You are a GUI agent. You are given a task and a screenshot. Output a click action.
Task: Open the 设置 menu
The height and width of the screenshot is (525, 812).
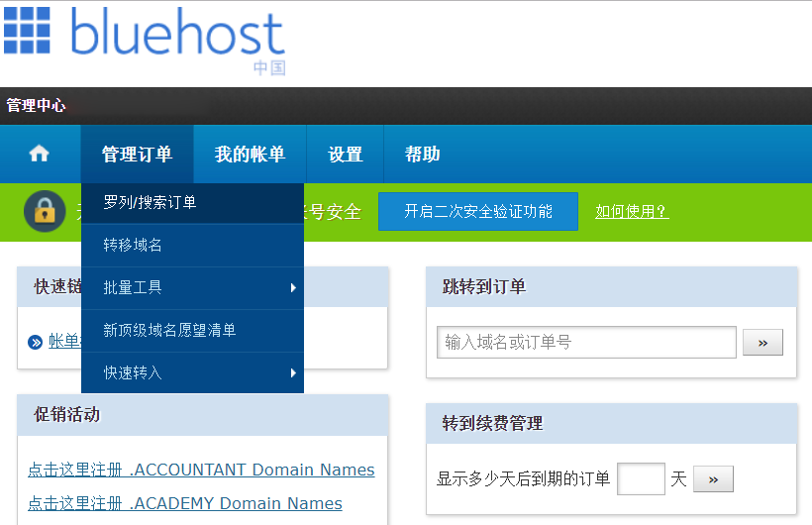(x=346, y=154)
